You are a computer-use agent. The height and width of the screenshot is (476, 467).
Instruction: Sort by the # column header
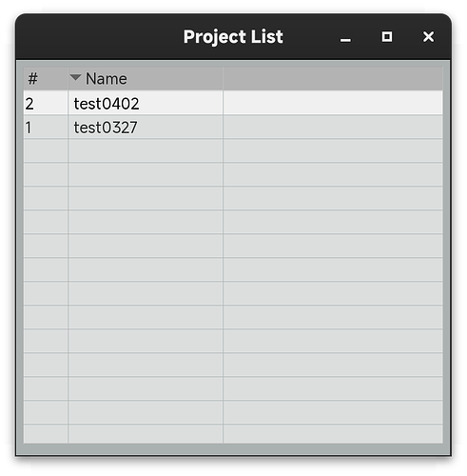[46, 78]
